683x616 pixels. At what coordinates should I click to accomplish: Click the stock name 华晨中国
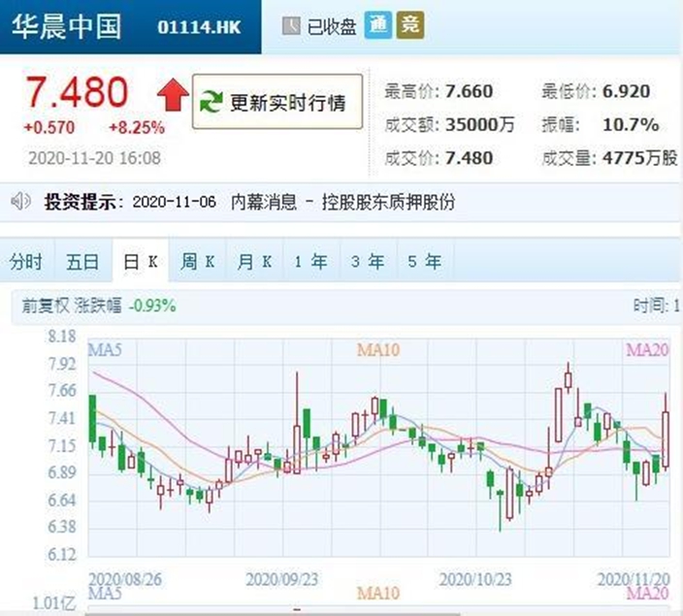pyautogui.click(x=66, y=26)
